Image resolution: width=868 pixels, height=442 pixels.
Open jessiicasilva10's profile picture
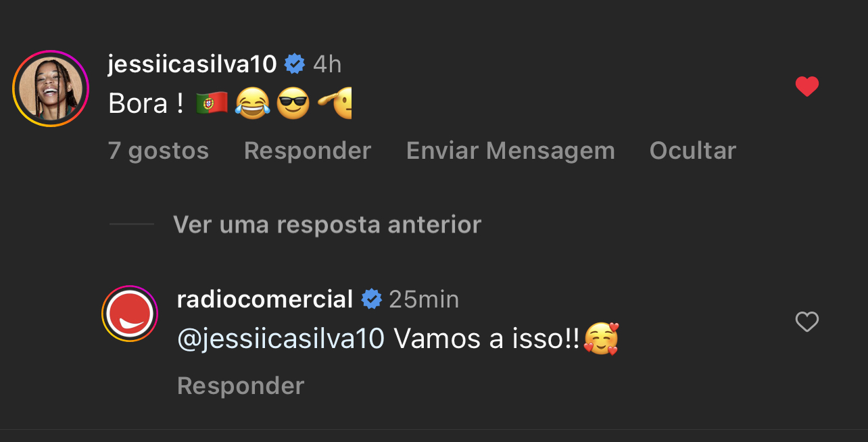click(51, 89)
